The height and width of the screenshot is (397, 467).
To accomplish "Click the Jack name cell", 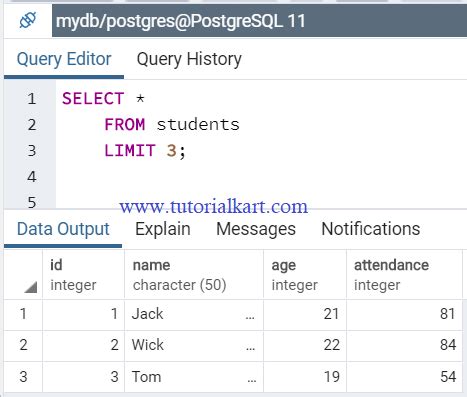I will pos(194,314).
